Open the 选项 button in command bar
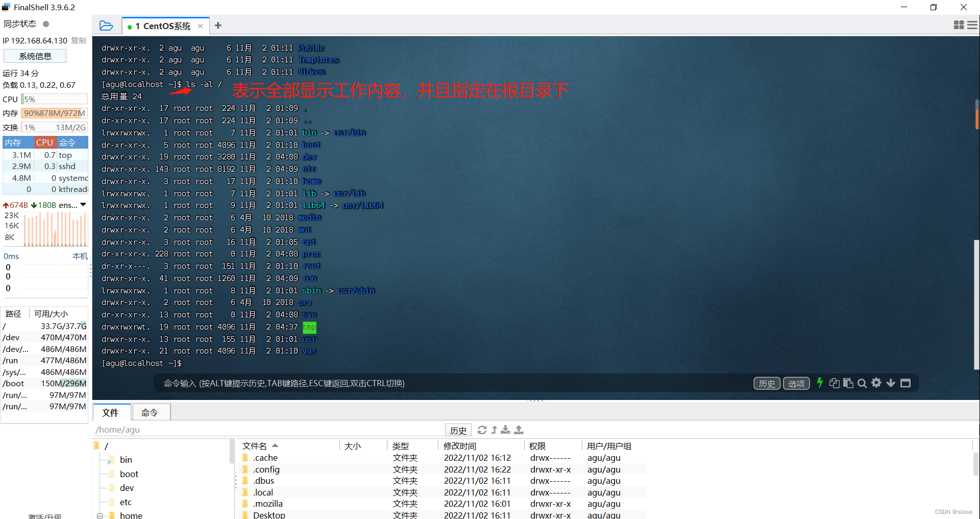The height and width of the screenshot is (519, 980). 796,384
